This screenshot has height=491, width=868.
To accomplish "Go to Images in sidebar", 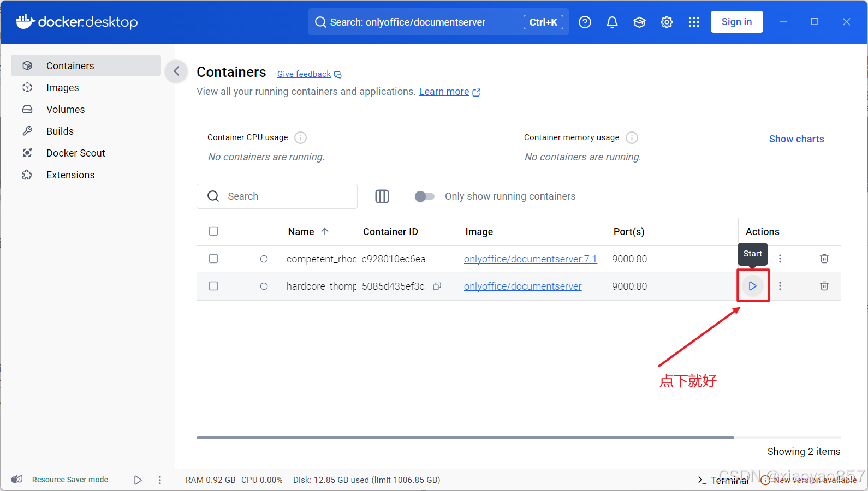I will [86, 87].
